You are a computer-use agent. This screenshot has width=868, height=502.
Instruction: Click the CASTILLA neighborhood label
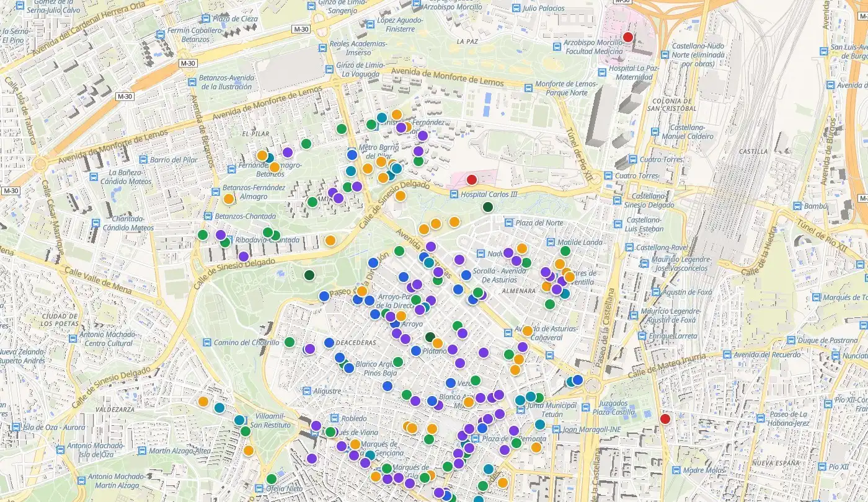(753, 151)
